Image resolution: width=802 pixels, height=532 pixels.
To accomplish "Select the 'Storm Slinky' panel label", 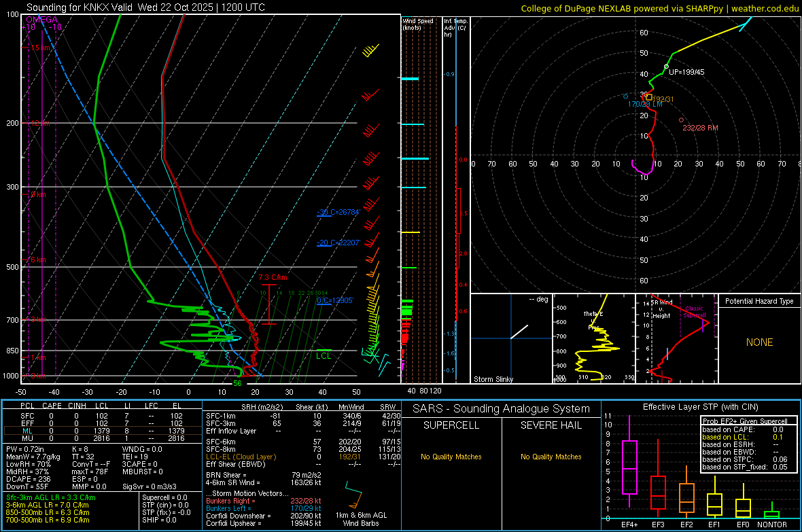I will [493, 379].
